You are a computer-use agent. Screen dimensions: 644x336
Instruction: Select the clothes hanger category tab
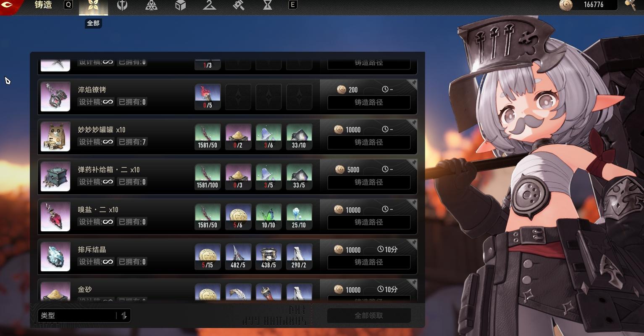click(209, 5)
